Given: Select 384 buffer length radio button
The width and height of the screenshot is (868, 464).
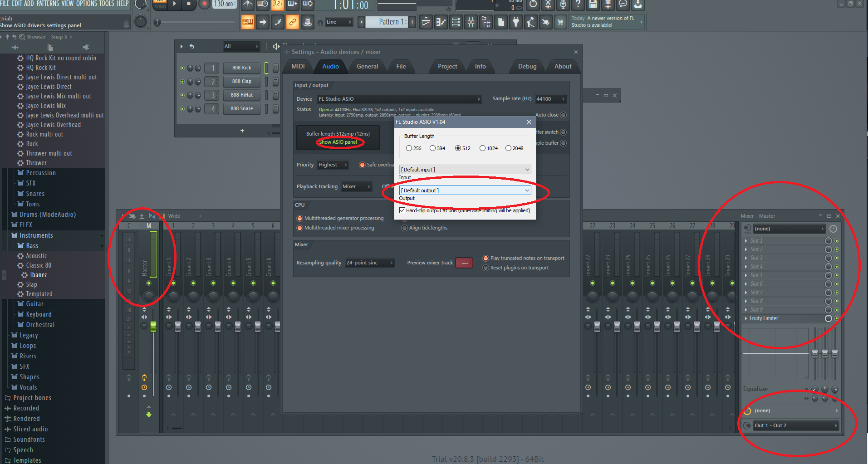Looking at the screenshot, I should click(432, 148).
